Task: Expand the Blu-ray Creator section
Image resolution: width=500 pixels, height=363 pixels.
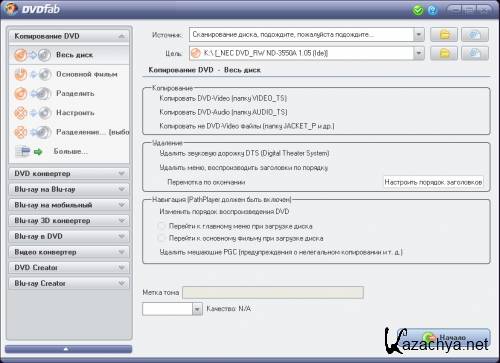Action: (69, 283)
